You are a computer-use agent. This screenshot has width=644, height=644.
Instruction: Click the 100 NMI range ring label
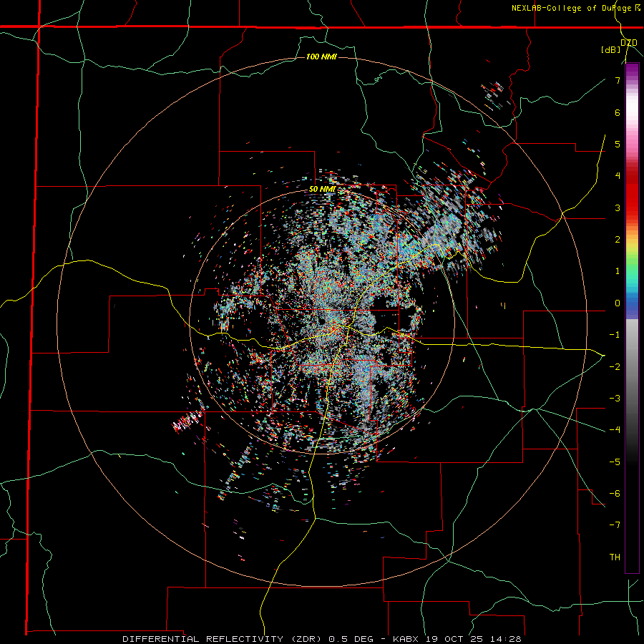click(x=321, y=57)
